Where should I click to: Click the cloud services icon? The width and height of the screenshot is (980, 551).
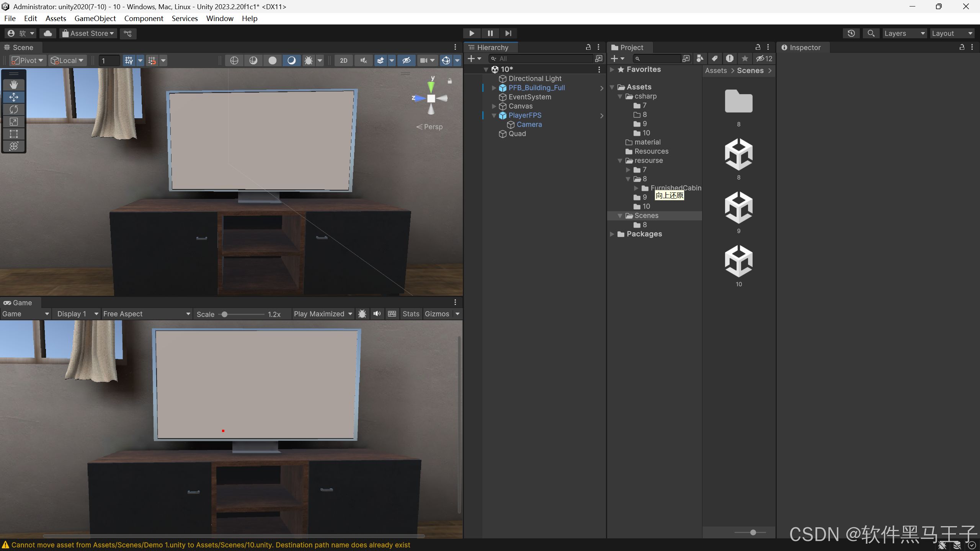click(48, 33)
